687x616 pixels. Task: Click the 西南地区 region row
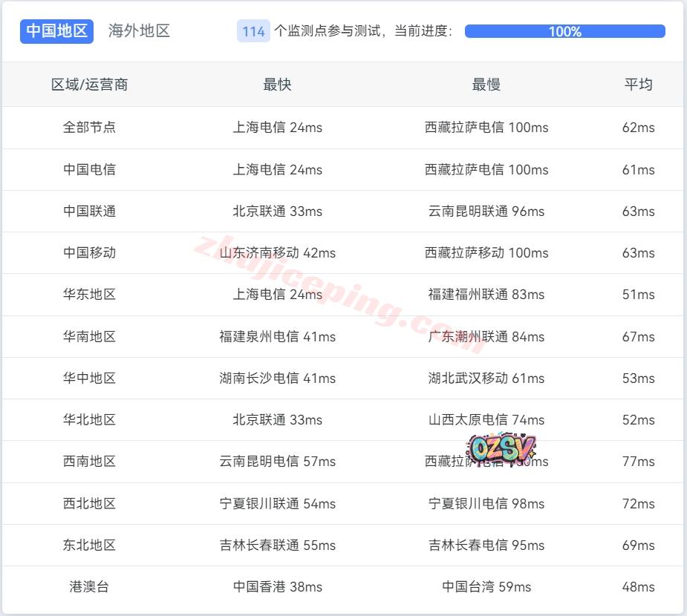(89, 462)
